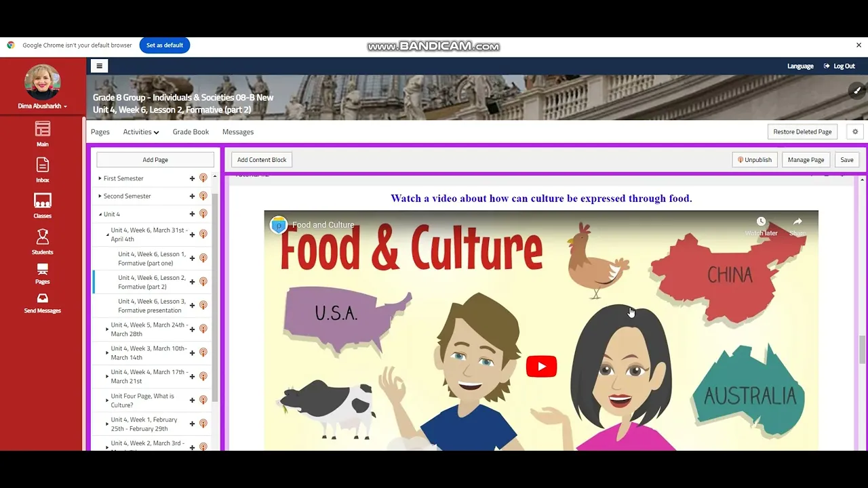Viewport: 868px width, 488px height.
Task: Click the page tree vertical scrollbar
Action: coord(215,298)
